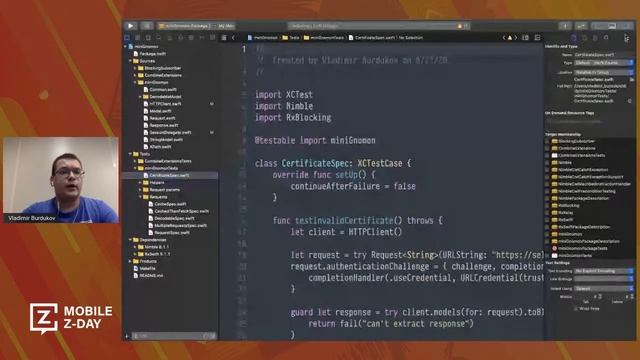Viewport: 640px width, 360px height.
Task: Open the Debug navigator tab
Action: pyautogui.click(x=191, y=38)
